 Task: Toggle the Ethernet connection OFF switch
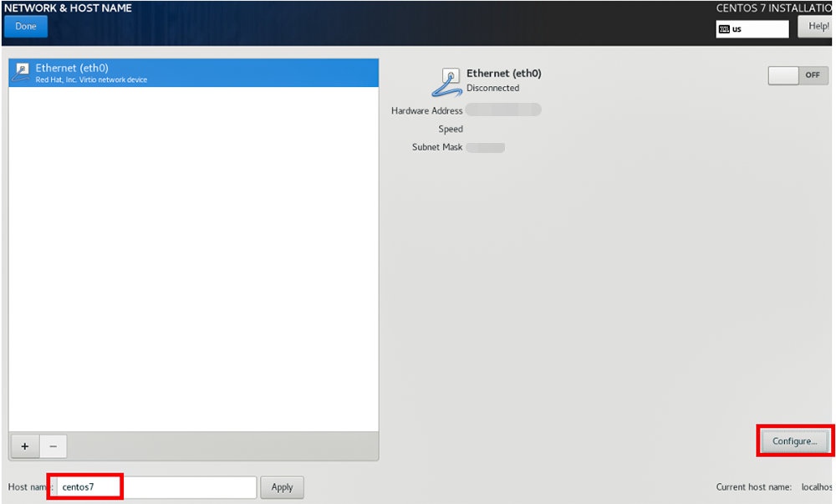click(x=798, y=75)
